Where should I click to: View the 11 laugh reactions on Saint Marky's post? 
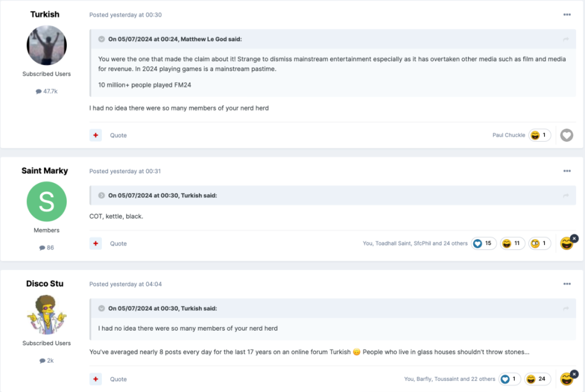click(x=513, y=243)
